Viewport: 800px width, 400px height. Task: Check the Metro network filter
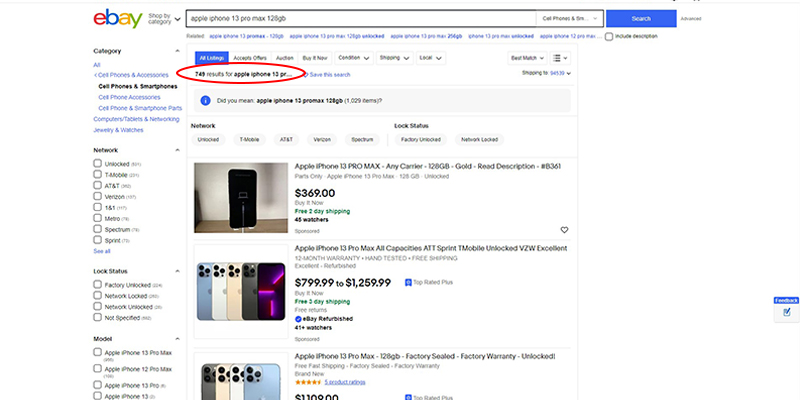(97, 218)
